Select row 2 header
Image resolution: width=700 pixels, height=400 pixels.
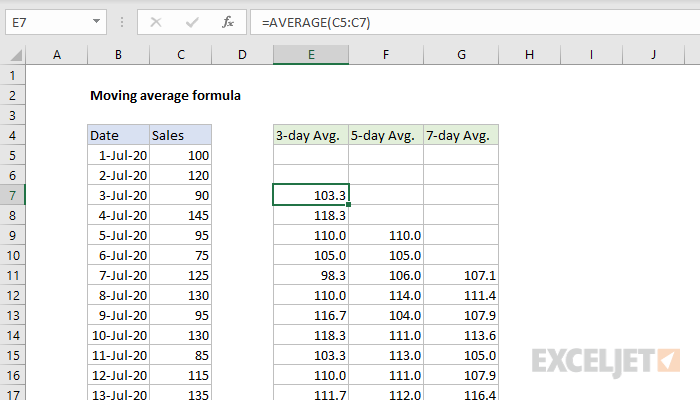pos(12,95)
